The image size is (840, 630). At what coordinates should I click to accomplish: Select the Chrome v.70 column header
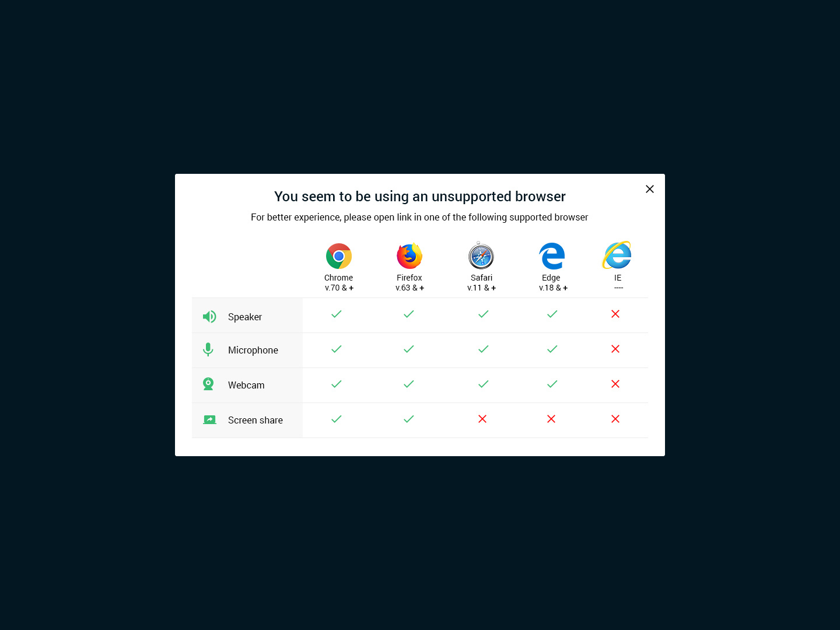(338, 282)
